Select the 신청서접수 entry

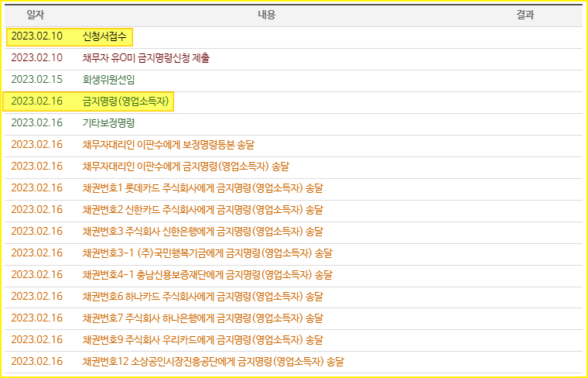104,36
